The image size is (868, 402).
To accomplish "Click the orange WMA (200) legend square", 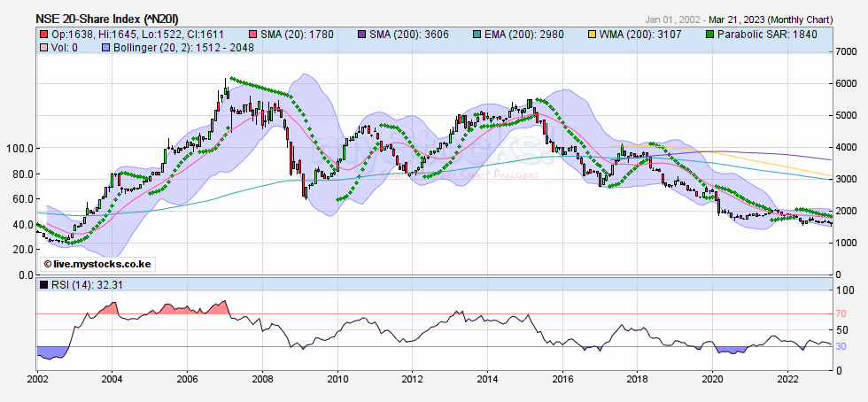I will 592,34.
